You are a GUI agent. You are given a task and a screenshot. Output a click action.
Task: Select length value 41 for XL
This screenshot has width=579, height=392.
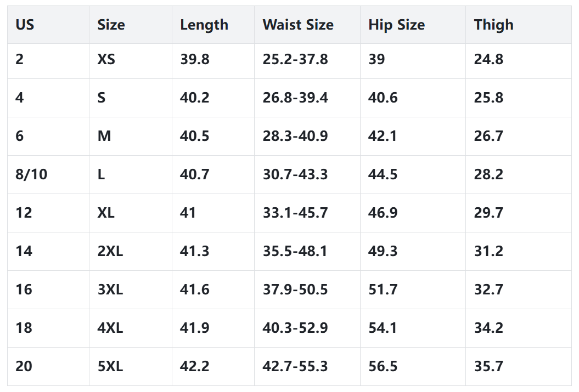(x=188, y=213)
